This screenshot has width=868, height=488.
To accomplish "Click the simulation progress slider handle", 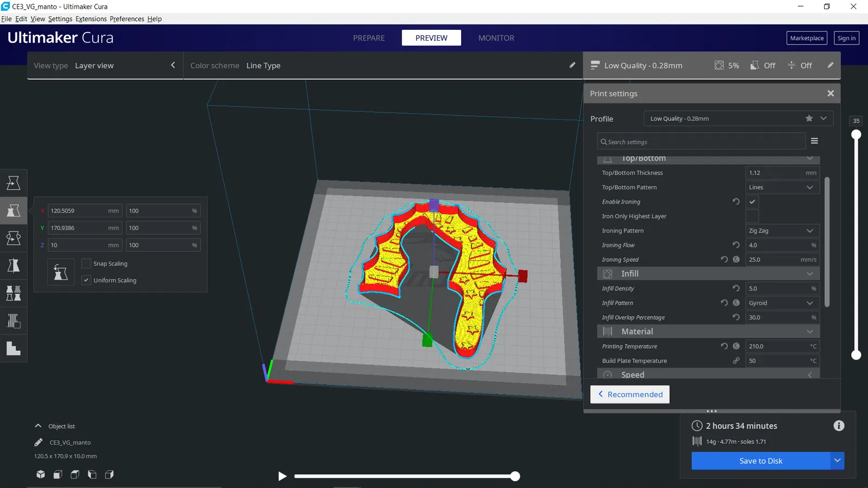I will (x=515, y=476).
